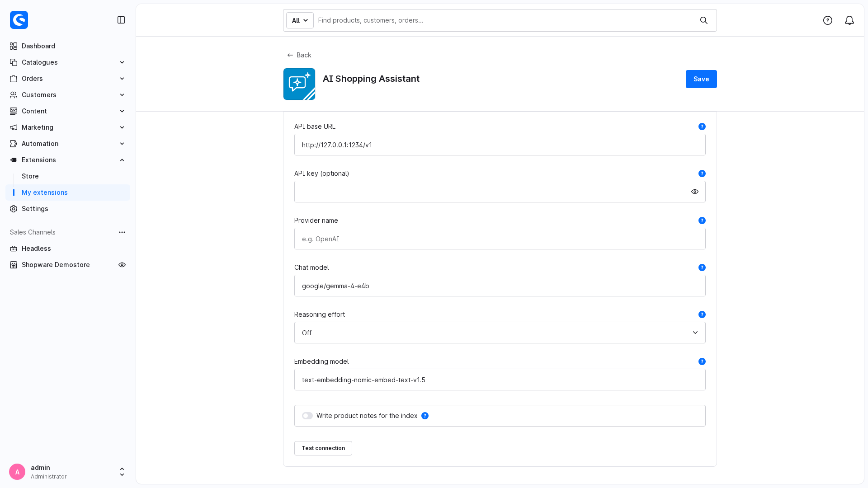Image resolution: width=868 pixels, height=488 pixels.
Task: Open the search scope All dropdown
Action: point(300,20)
